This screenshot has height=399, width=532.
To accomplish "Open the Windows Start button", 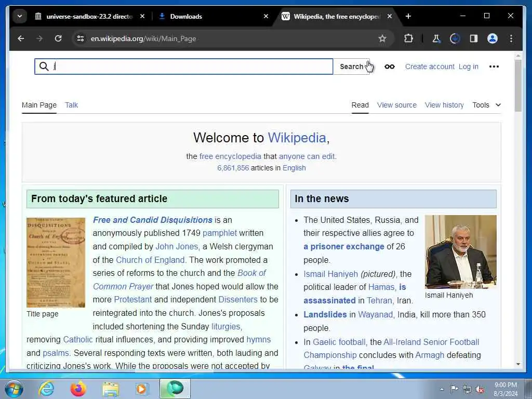I will click(14, 389).
